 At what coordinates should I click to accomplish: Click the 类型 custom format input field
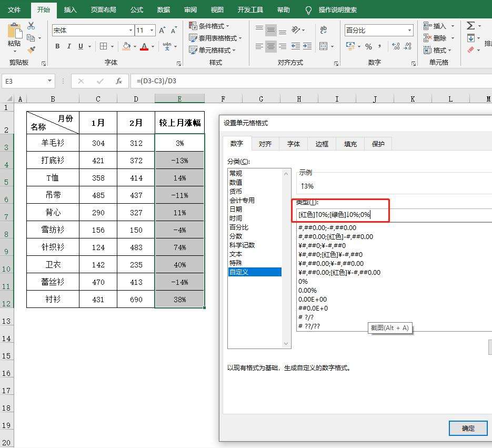[x=395, y=215]
